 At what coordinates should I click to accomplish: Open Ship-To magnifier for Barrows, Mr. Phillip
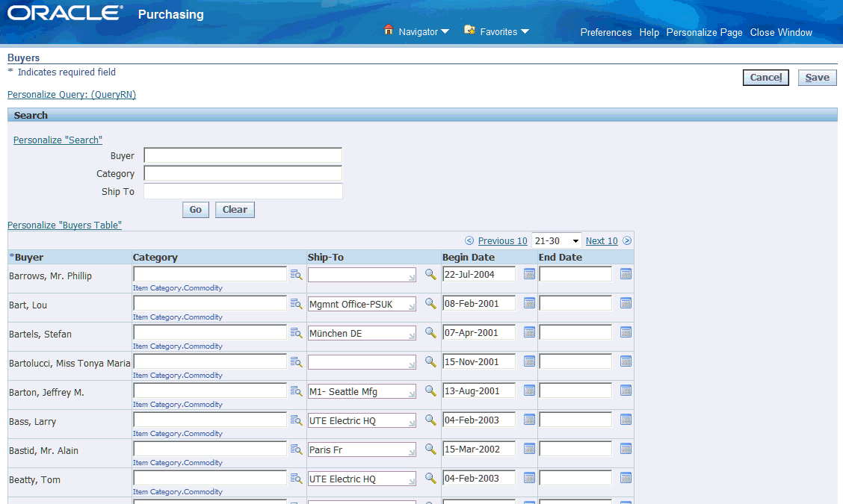pyautogui.click(x=430, y=274)
